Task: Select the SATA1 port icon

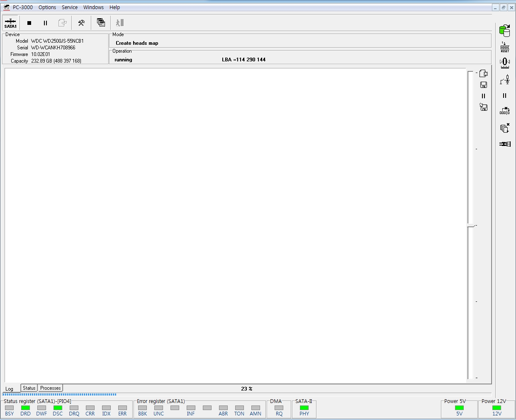Action: (10, 22)
